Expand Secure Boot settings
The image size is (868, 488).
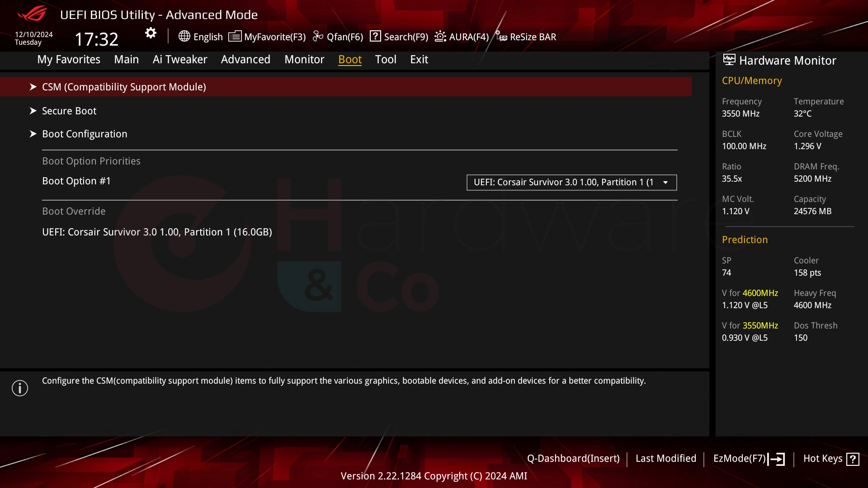69,111
